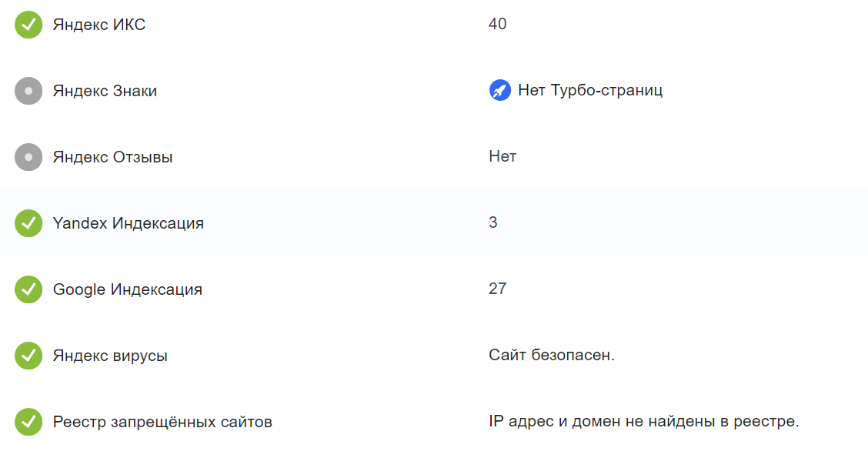Open the Yandex Индексация label
The height and width of the screenshot is (468, 868).
tap(128, 223)
